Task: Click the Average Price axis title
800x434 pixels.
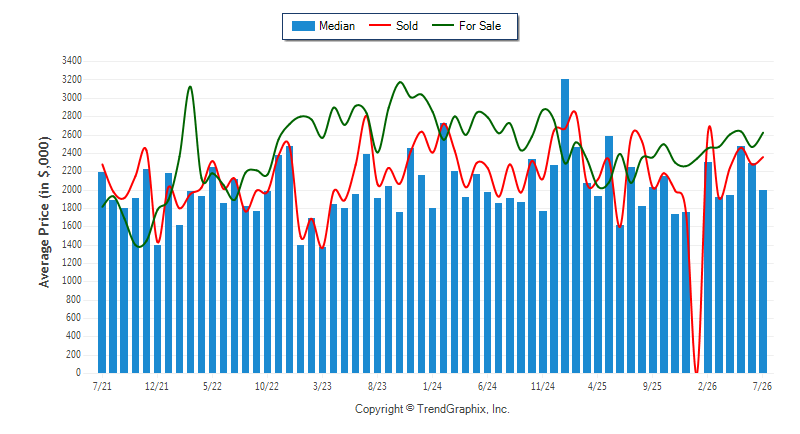Action: [x=44, y=212]
